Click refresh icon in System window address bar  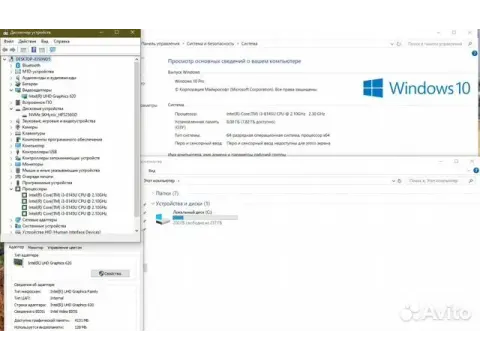(399, 44)
